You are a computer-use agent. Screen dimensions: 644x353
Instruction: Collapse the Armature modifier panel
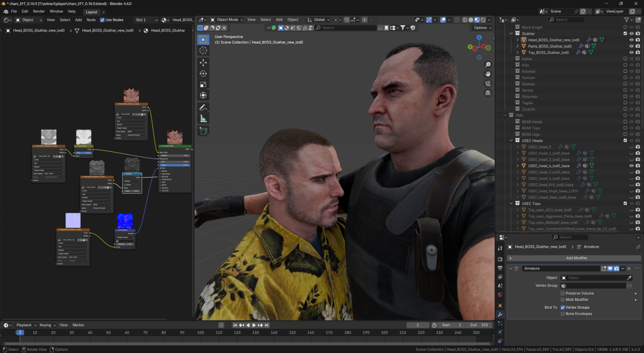point(511,268)
